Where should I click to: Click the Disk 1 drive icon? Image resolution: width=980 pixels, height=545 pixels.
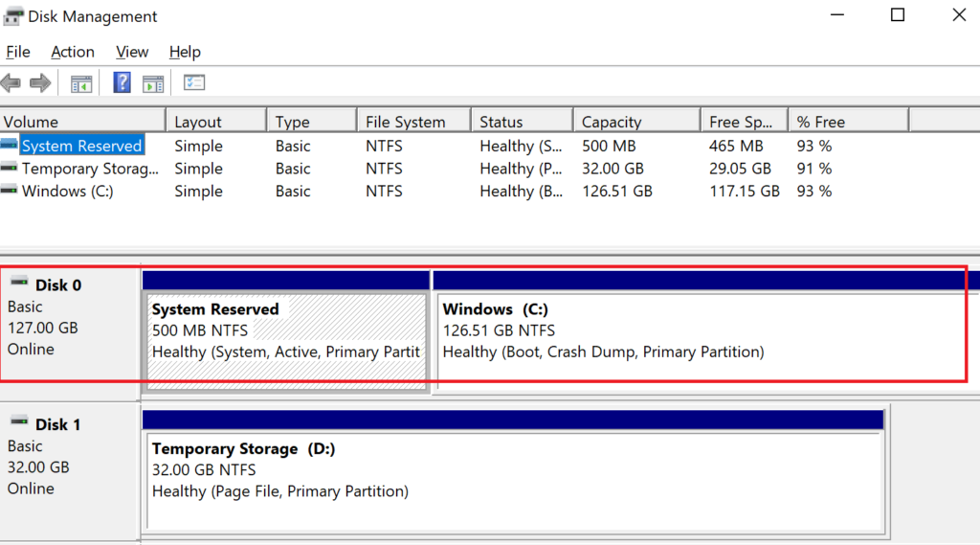coord(19,421)
